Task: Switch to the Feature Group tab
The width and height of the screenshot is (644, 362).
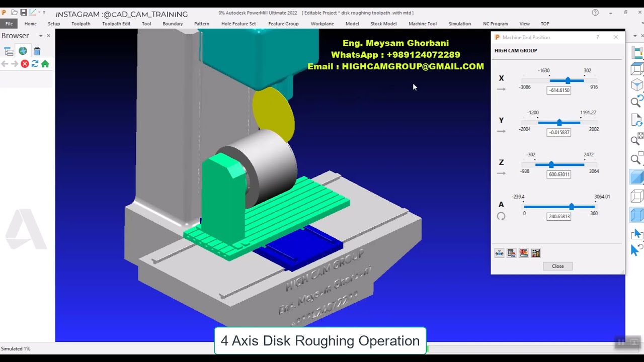Action: (283, 24)
